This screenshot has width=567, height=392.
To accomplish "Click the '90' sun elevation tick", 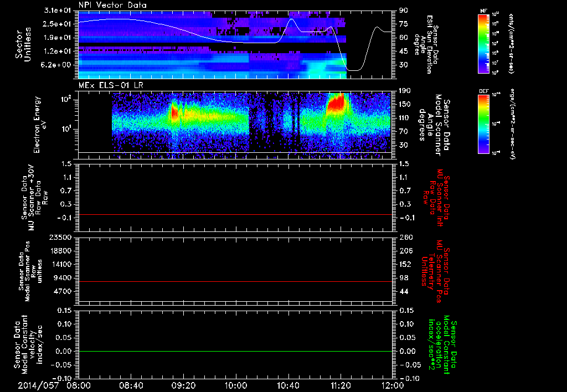I will [x=403, y=10].
